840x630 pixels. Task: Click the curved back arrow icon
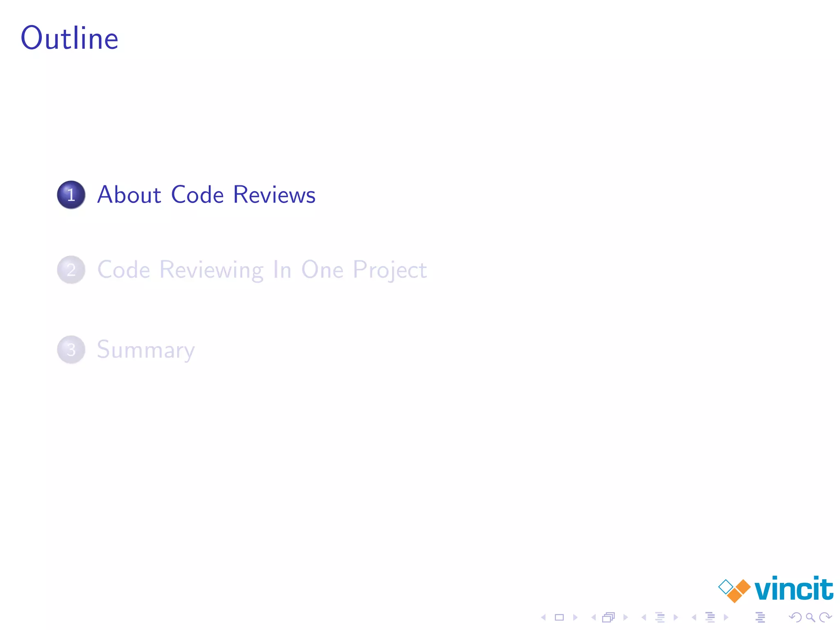[795, 617]
